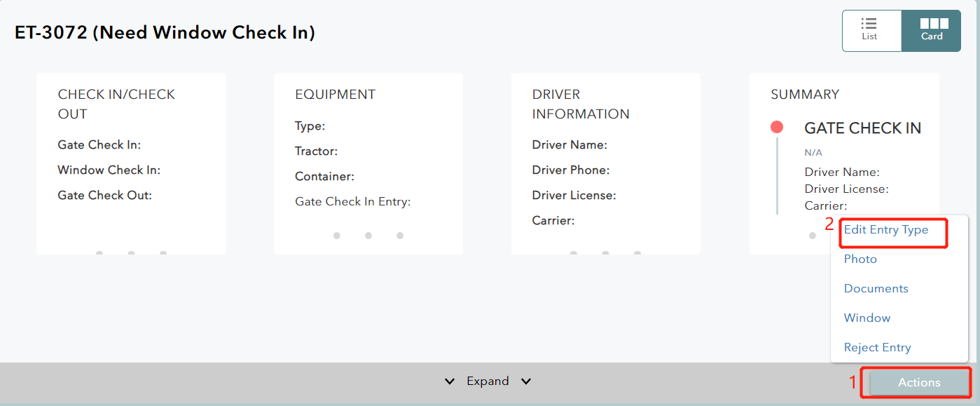Select Edit Entry Type from menu
This screenshot has height=406, width=980.
point(885,230)
